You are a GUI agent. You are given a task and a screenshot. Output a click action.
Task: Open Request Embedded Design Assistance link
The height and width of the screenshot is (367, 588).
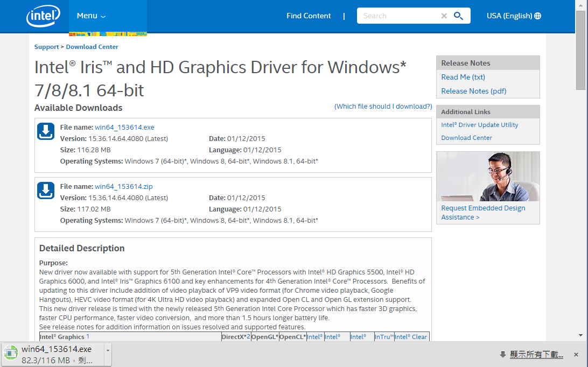pos(483,213)
